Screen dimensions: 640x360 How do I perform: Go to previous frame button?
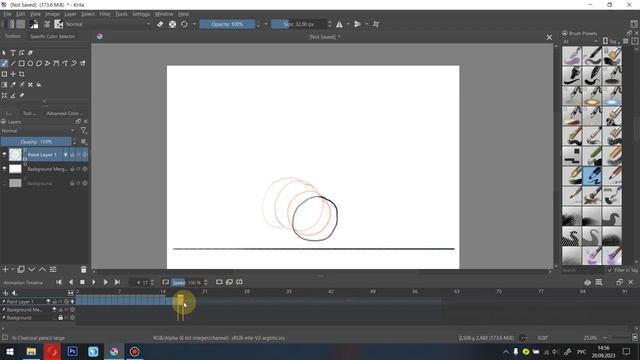pyautogui.click(x=71, y=282)
